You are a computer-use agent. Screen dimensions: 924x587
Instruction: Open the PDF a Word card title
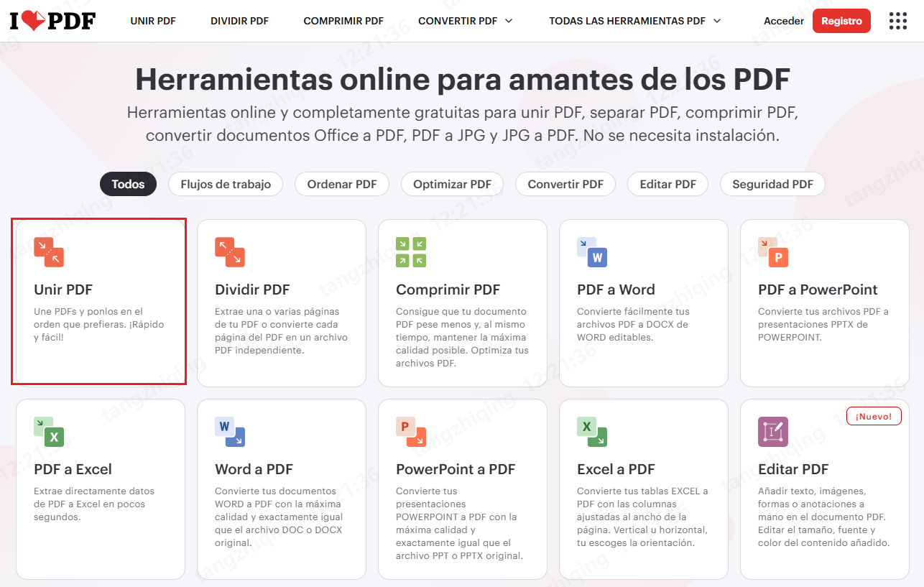coord(616,290)
